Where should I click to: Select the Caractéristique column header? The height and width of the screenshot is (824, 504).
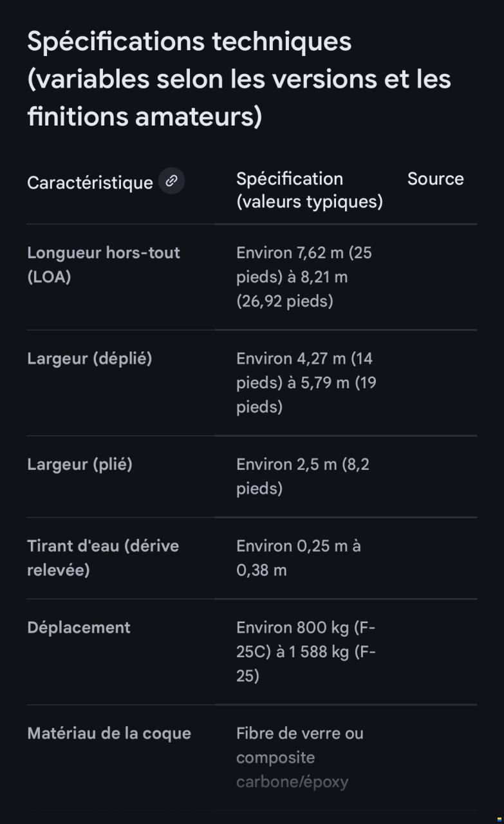(x=89, y=183)
